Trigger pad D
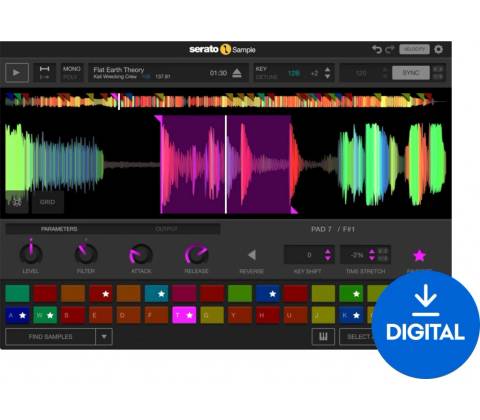The image size is (480, 420). pos(128,315)
